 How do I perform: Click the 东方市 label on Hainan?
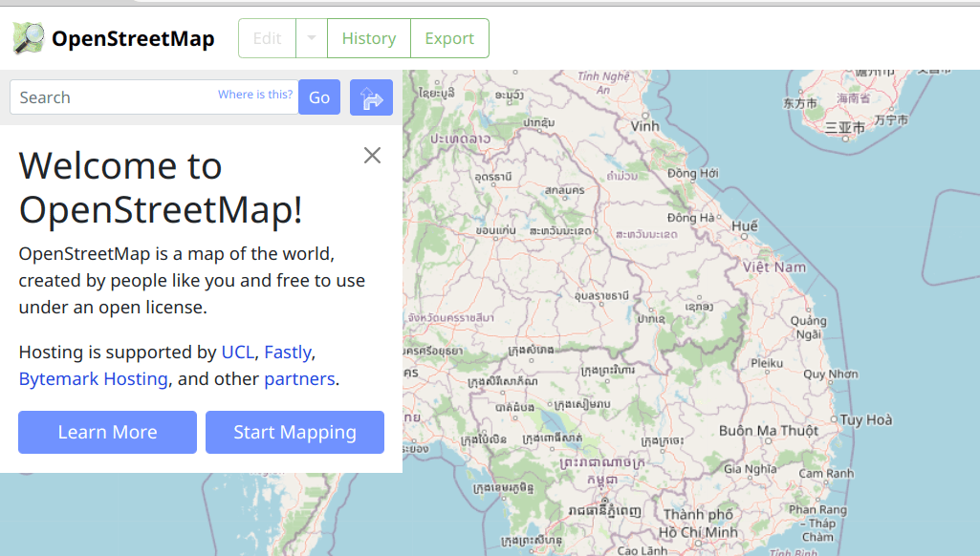(x=800, y=103)
